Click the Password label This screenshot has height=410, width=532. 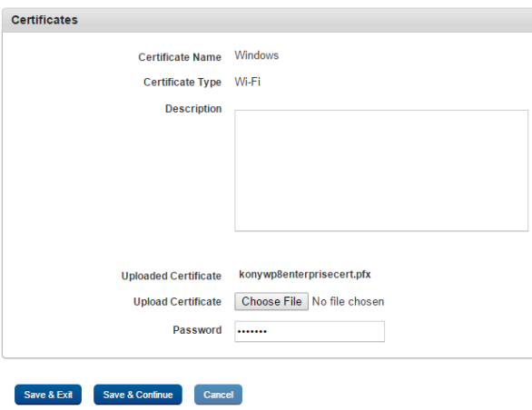click(x=197, y=330)
